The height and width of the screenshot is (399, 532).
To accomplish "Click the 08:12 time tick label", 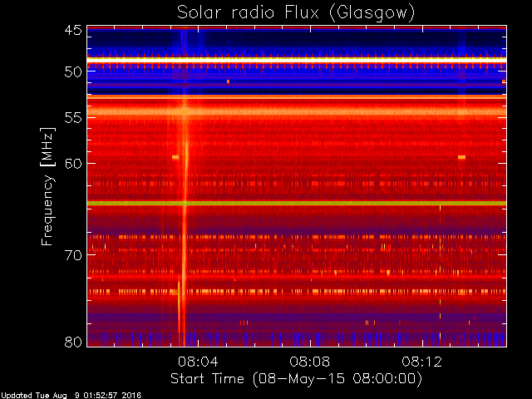I will (422, 362).
